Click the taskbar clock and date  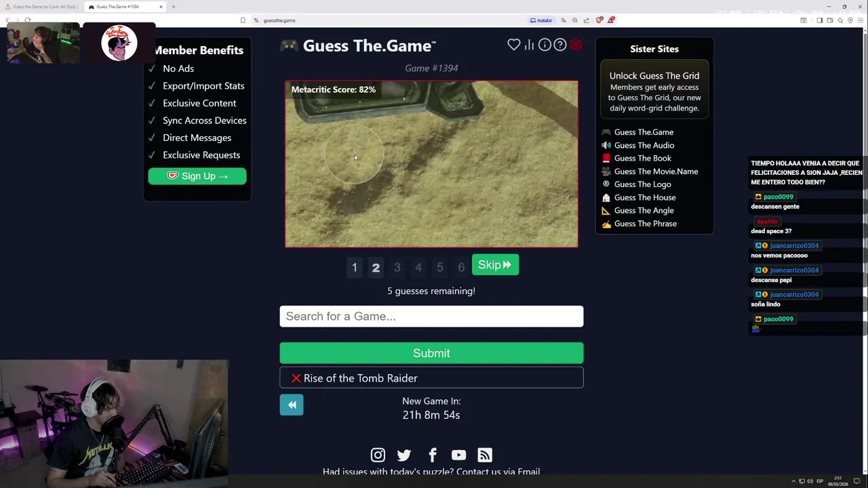[x=837, y=482]
